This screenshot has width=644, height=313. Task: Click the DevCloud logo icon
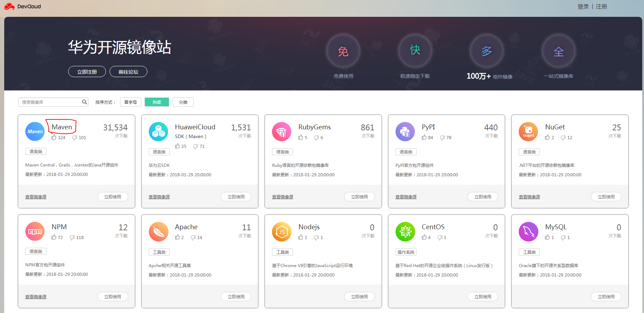coord(9,6)
